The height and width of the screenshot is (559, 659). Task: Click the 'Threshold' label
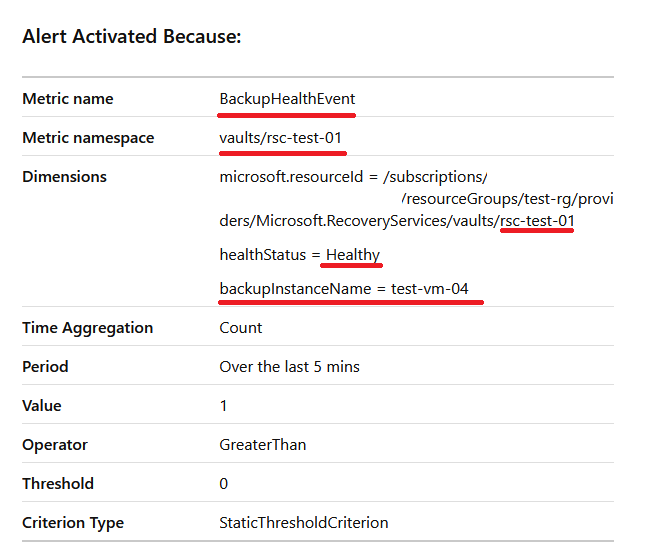(58, 484)
